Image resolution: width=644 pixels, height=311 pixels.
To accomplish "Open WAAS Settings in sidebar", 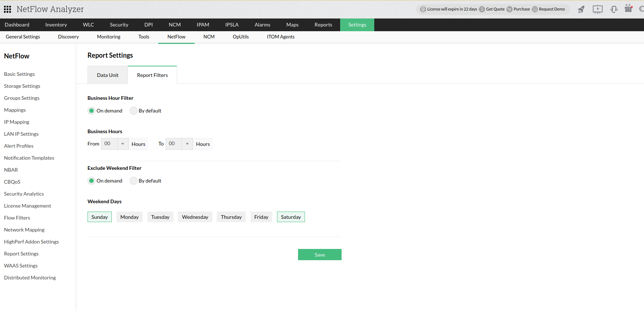I will tap(21, 266).
